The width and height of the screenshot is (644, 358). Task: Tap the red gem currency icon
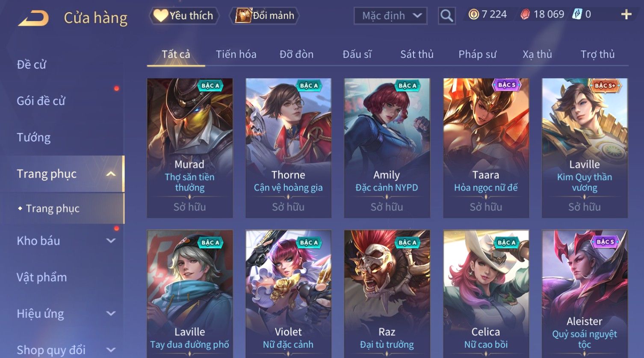pos(525,15)
